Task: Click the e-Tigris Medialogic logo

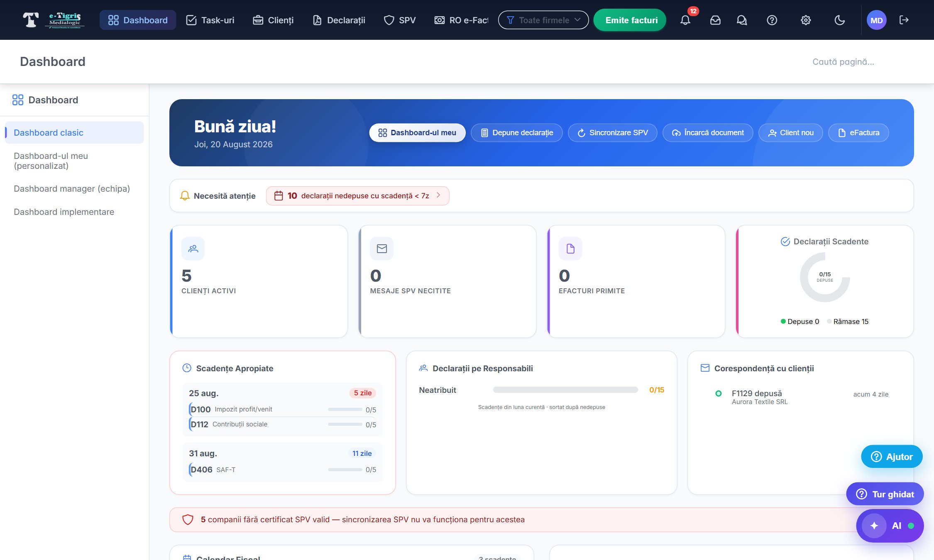Action: (x=54, y=20)
